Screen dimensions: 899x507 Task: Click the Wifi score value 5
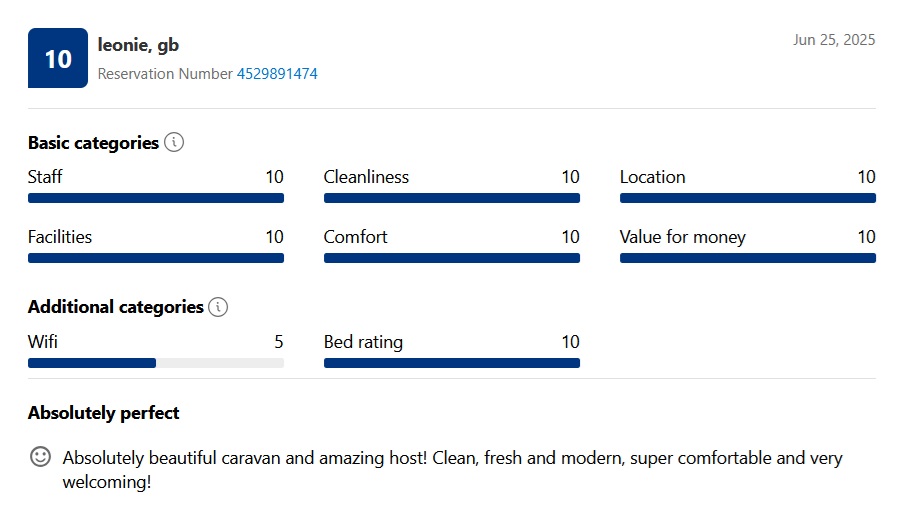(x=279, y=342)
